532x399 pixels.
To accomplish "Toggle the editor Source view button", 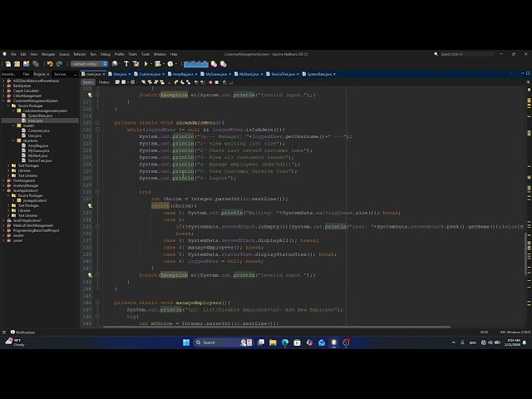I will [88, 82].
